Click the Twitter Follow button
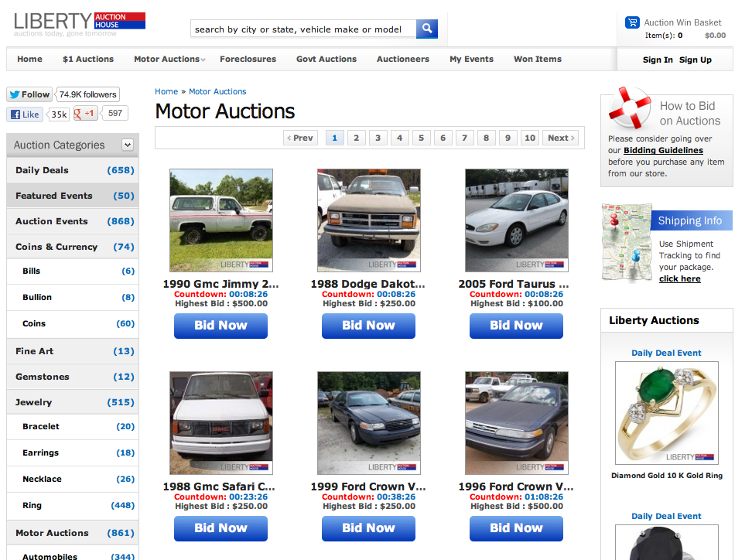Image resolution: width=752 pixels, height=560 pixels. point(29,94)
